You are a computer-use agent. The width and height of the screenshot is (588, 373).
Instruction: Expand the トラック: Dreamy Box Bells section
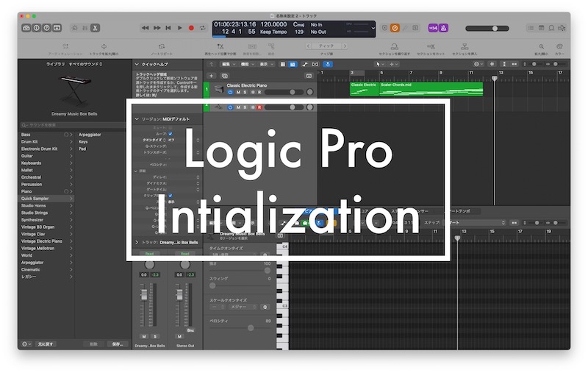click(137, 242)
